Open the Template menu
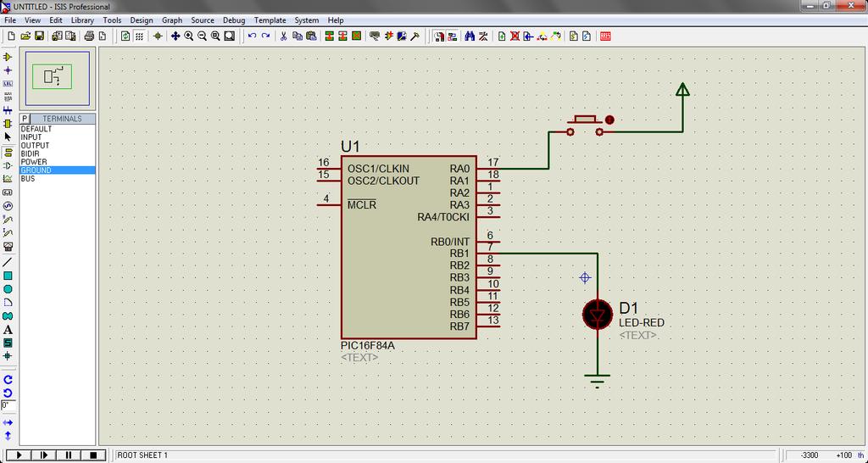The image size is (868, 463). 270,20
